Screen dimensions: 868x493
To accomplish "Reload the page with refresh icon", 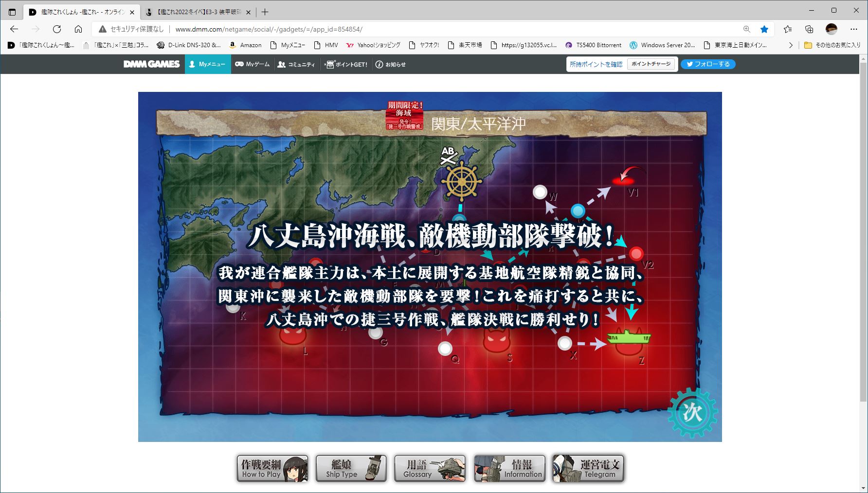I will click(57, 29).
